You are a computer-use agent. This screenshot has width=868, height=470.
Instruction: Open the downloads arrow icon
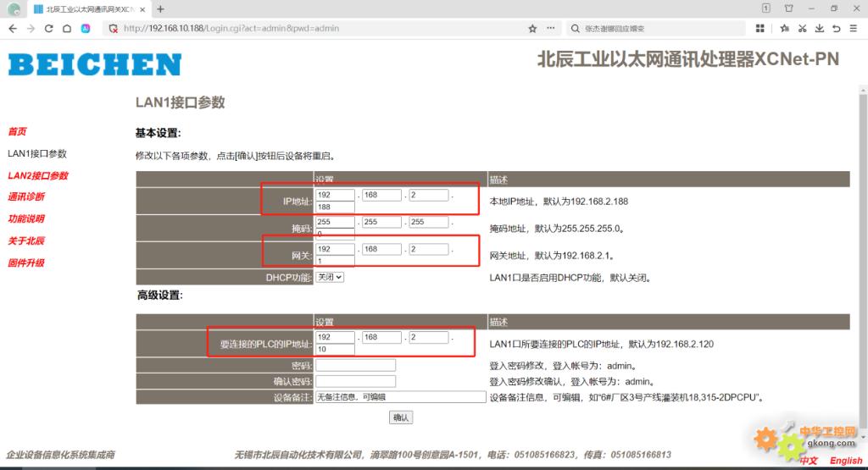(x=820, y=28)
